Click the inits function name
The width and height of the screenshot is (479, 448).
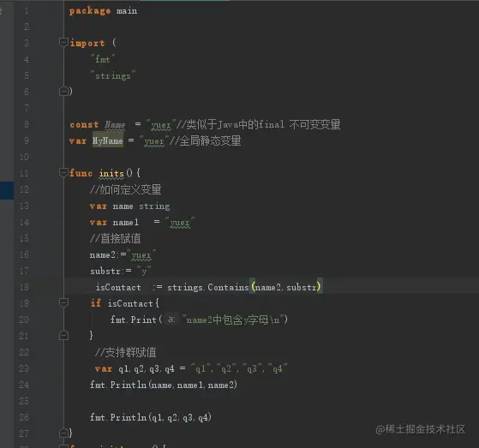(x=111, y=173)
